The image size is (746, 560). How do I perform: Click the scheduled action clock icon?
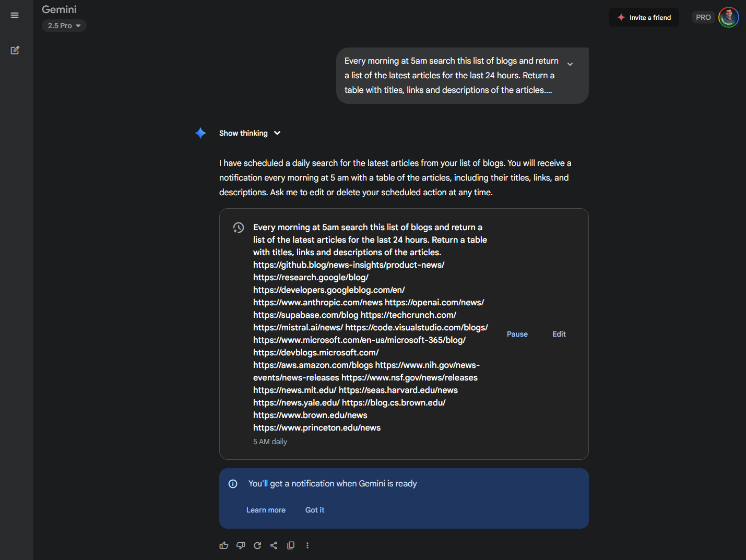[239, 228]
